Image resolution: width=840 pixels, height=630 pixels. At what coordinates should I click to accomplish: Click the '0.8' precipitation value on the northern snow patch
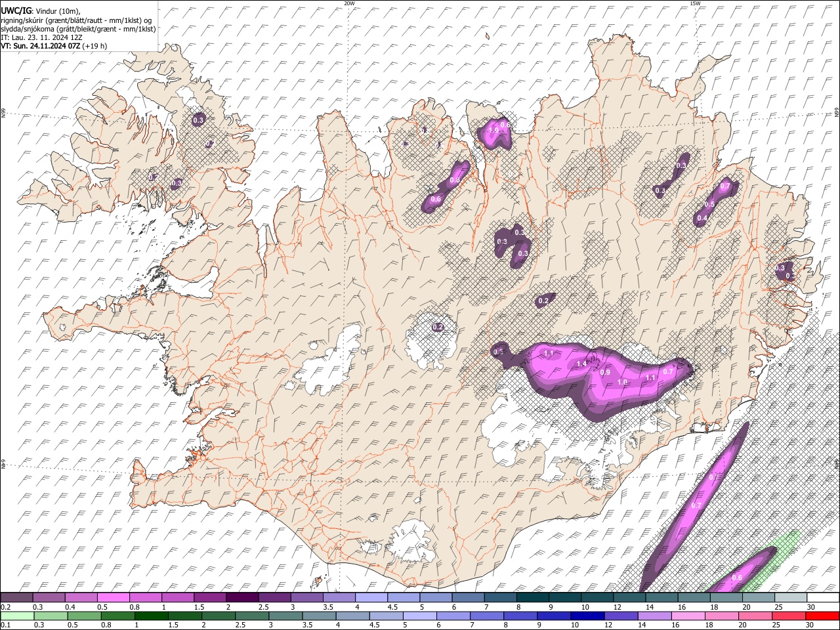click(x=454, y=180)
